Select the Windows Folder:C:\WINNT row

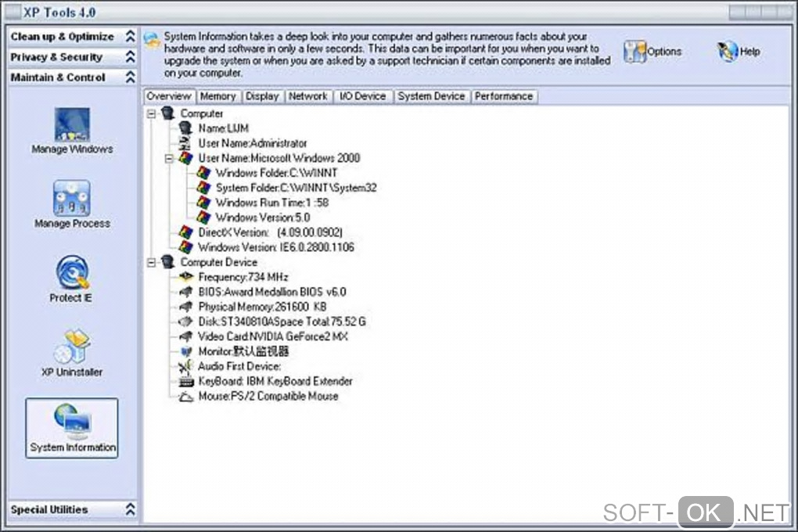pos(276,173)
